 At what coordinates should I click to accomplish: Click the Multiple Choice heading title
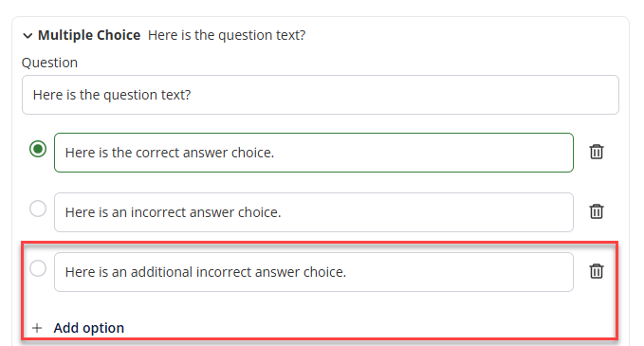(x=89, y=35)
